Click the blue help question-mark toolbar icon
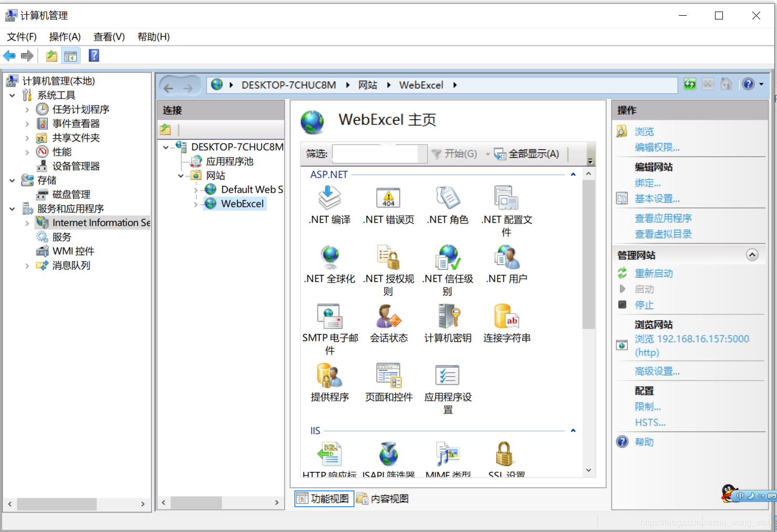The image size is (777, 532). tap(94, 56)
